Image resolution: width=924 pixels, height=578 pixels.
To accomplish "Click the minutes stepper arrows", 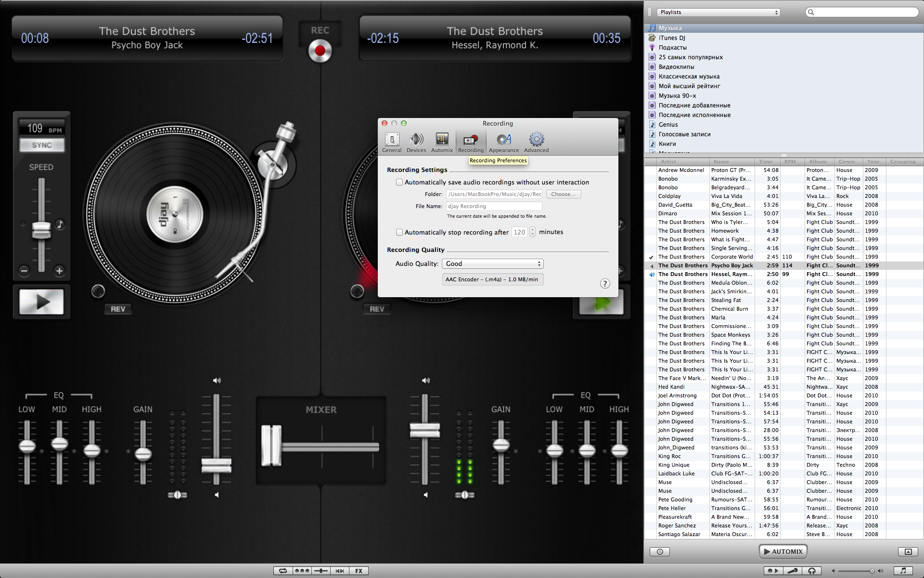I will (x=532, y=232).
